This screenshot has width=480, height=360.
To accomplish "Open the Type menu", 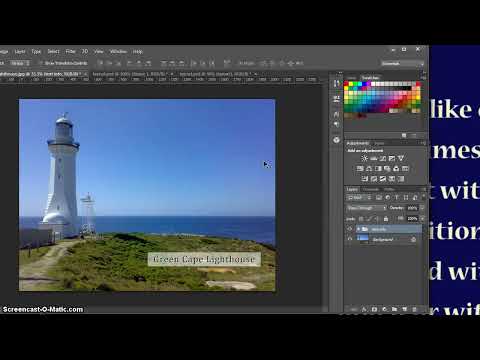I will [36, 51].
